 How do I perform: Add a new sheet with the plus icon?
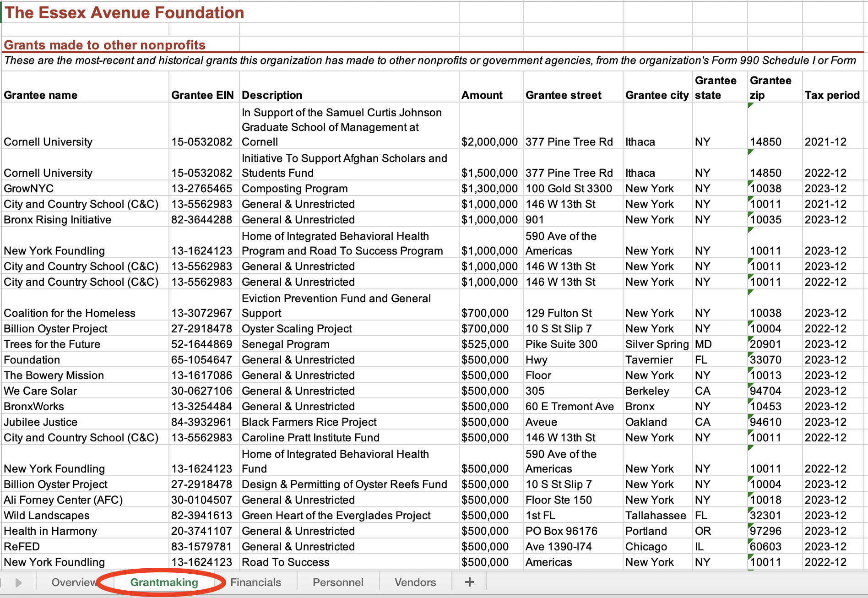click(x=469, y=582)
